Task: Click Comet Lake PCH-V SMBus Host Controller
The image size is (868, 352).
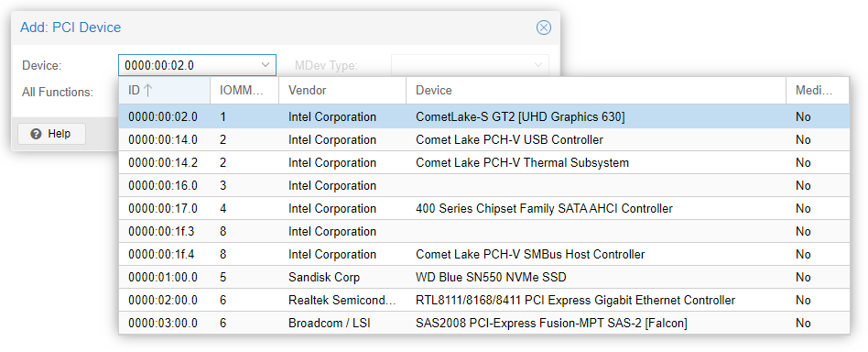Action: 530,255
